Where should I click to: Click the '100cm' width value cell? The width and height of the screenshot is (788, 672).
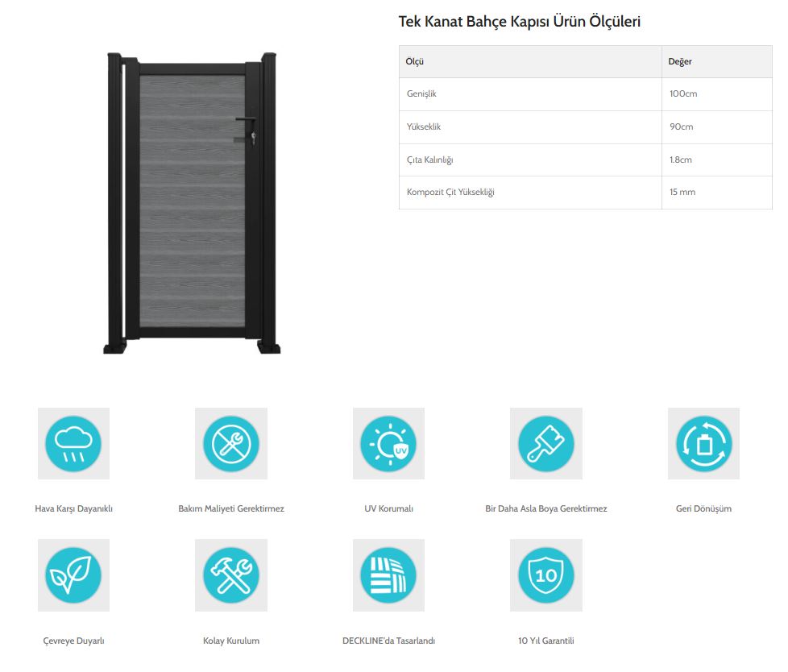[x=683, y=94]
